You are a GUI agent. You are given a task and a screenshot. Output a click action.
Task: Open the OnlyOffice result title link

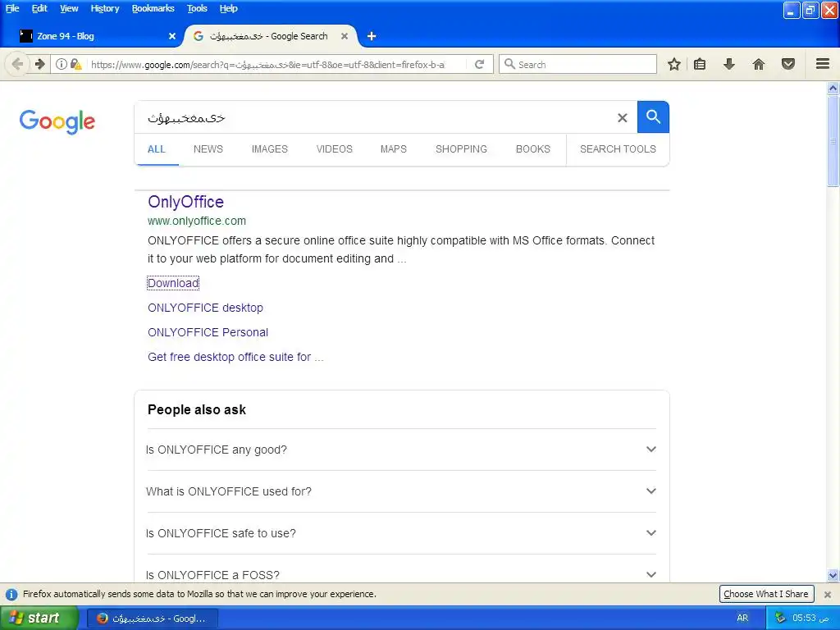coord(186,202)
